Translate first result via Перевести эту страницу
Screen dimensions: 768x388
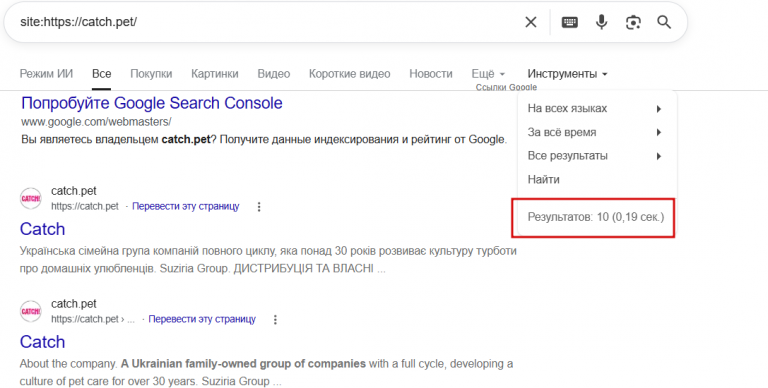[x=186, y=206]
